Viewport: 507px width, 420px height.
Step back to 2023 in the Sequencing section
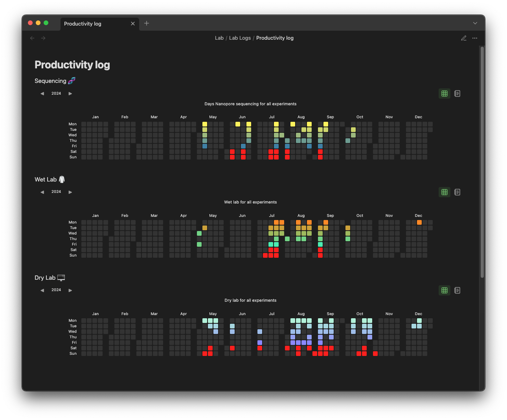click(42, 93)
